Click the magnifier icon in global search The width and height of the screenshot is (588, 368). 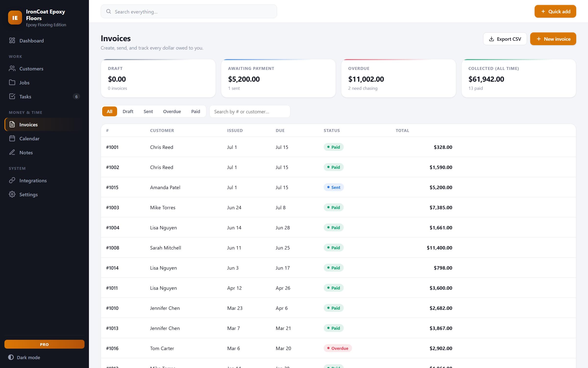click(x=109, y=12)
